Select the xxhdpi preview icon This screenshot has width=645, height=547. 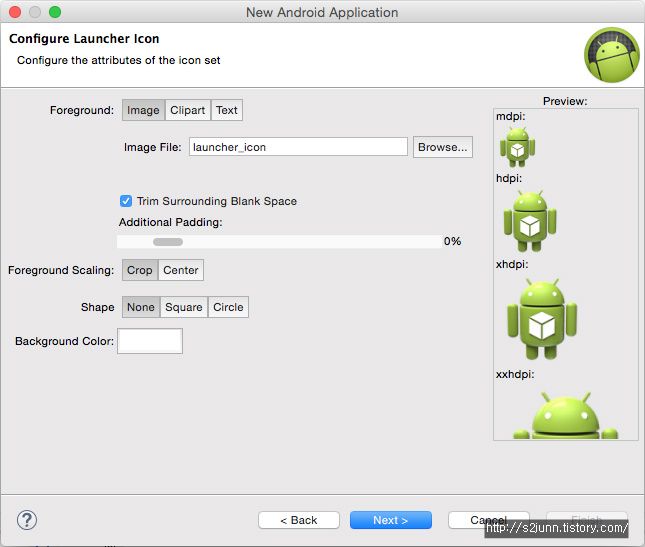(x=565, y=415)
